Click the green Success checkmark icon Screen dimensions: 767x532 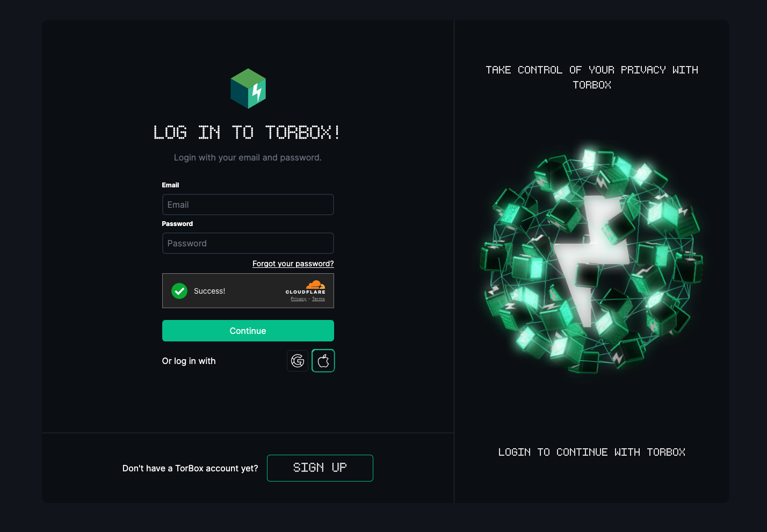click(x=179, y=291)
